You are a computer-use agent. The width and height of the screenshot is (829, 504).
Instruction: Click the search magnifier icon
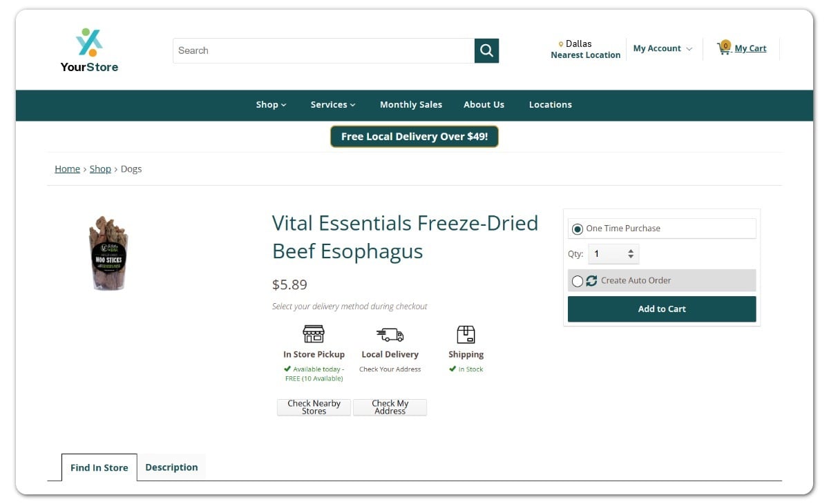click(x=486, y=50)
